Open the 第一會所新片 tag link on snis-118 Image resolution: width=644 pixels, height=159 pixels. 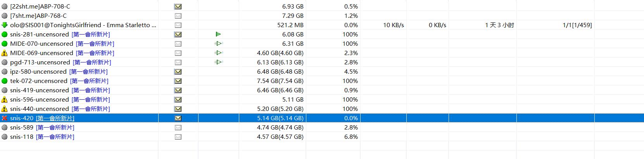click(x=55, y=137)
